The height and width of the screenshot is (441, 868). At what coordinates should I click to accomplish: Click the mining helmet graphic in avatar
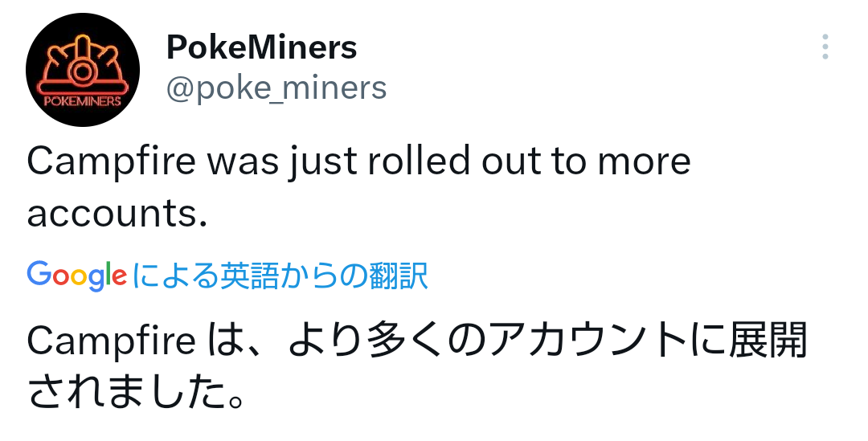81,63
